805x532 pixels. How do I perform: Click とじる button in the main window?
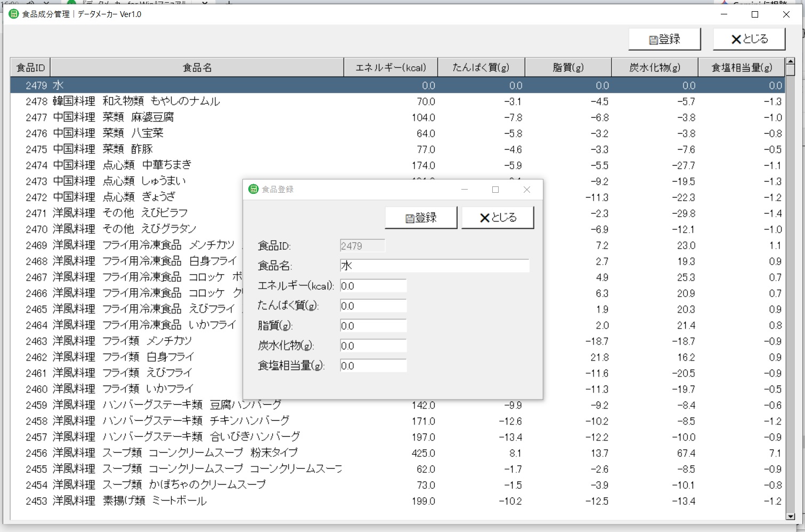(x=749, y=39)
